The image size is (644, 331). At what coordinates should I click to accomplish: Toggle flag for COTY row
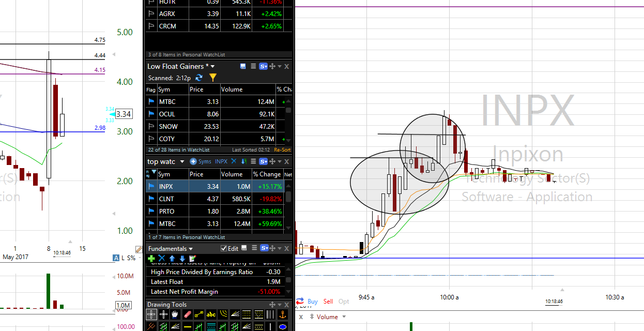[x=151, y=139]
